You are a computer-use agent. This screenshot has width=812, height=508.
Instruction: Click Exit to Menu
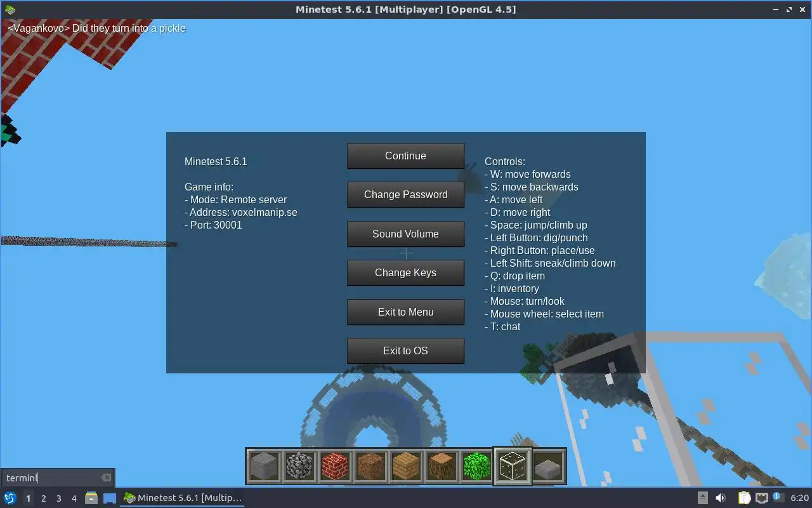point(405,312)
